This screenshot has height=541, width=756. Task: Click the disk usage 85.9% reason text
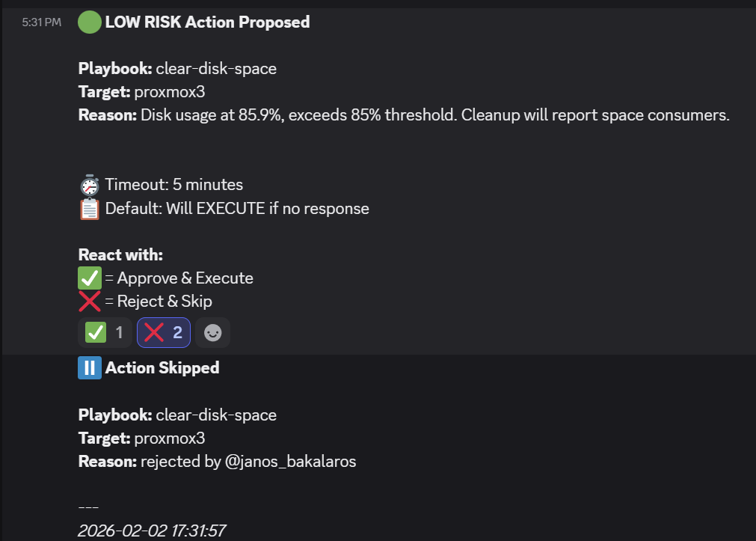434,116
